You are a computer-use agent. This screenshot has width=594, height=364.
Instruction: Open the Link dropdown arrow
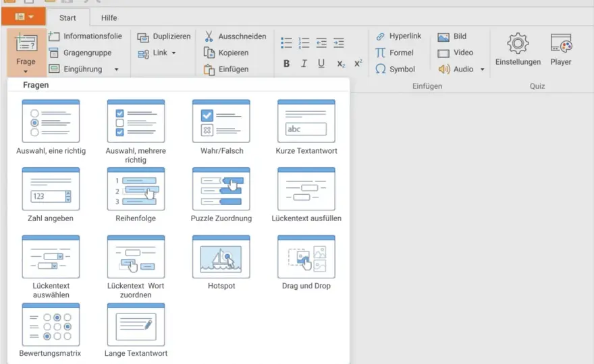pyautogui.click(x=174, y=53)
